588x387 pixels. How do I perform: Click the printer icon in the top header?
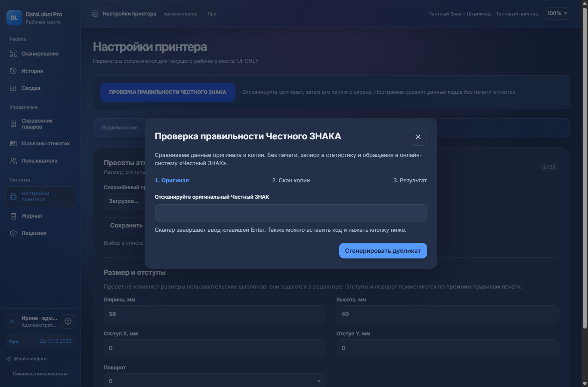click(x=95, y=14)
